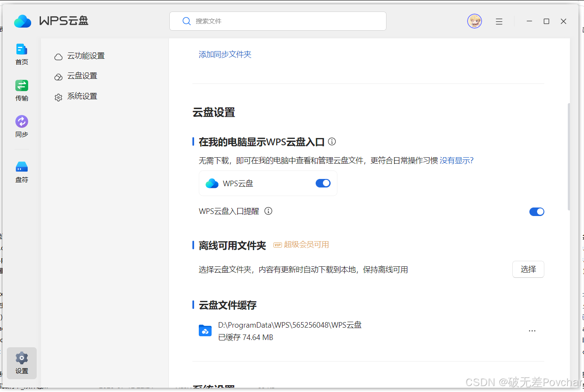Click the cache path D:\ProgramData\WPS text
584x392 pixels.
coord(290,325)
